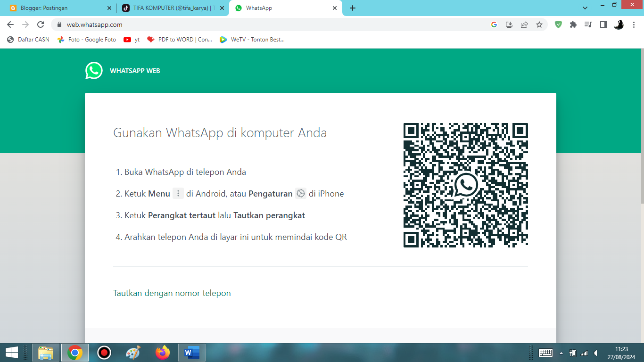Click Perangkat tertaut text in step 3
Screen dimensions: 644x362
click(182, 215)
